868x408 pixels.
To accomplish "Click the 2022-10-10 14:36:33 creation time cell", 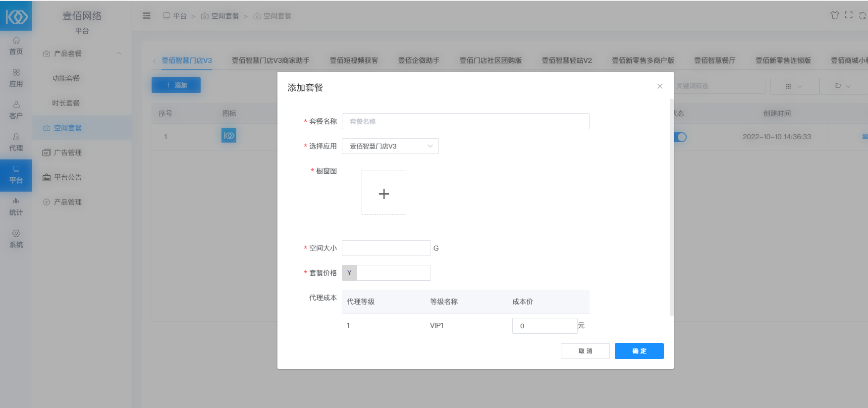I will (x=777, y=137).
